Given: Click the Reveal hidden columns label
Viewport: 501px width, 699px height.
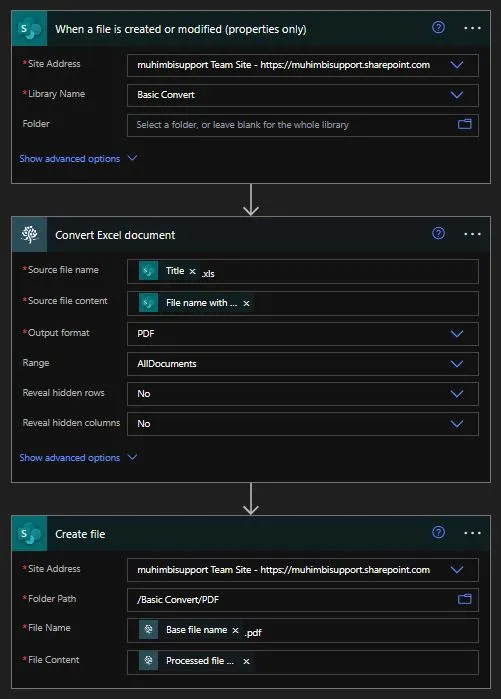Looking at the screenshot, I should (x=71, y=423).
